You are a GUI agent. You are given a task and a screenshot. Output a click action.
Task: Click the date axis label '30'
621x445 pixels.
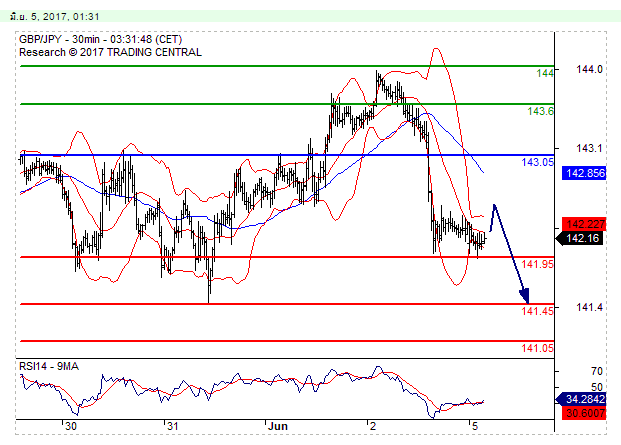tap(70, 426)
